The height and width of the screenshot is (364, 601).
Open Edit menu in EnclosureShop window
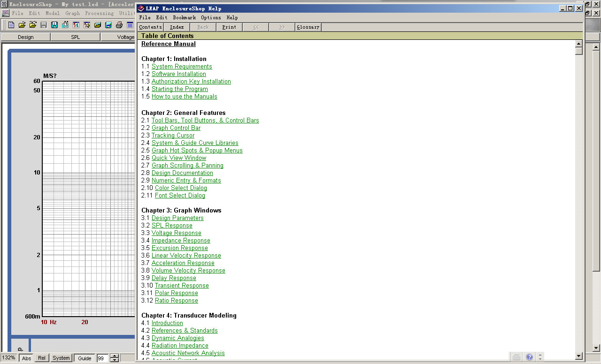34,13
